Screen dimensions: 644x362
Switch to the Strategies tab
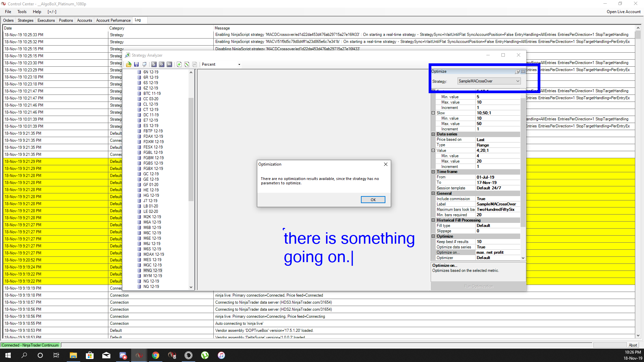[x=25, y=20]
